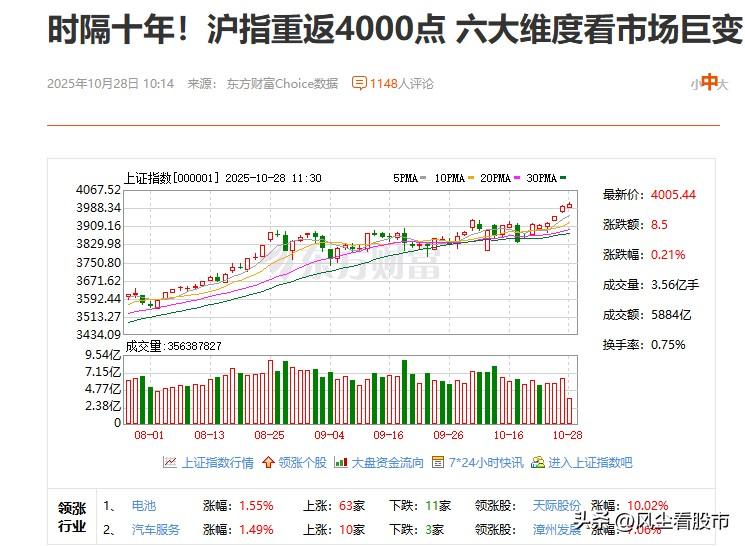Click the 09-16 date on the chart axis

[388, 435]
